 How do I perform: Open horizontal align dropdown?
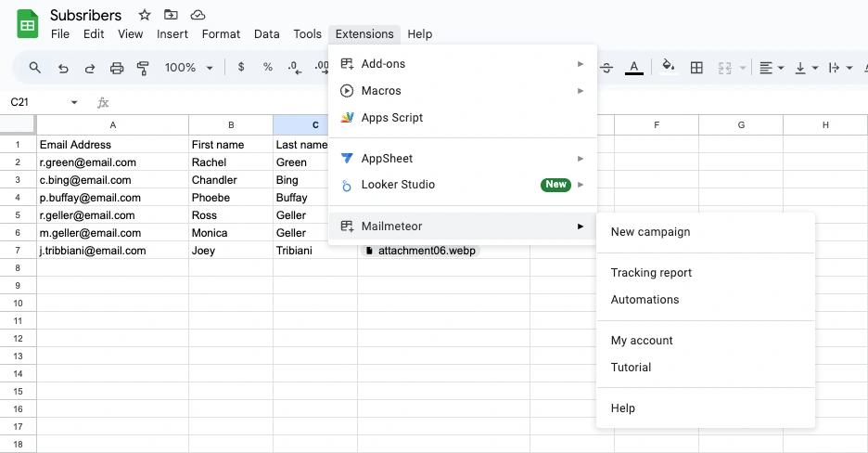(772, 68)
